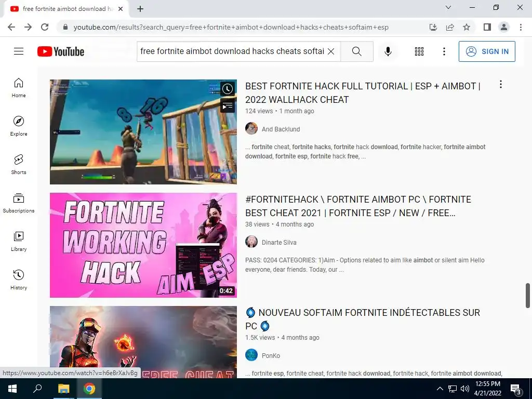Open Home in the sidebar

[x=19, y=88]
